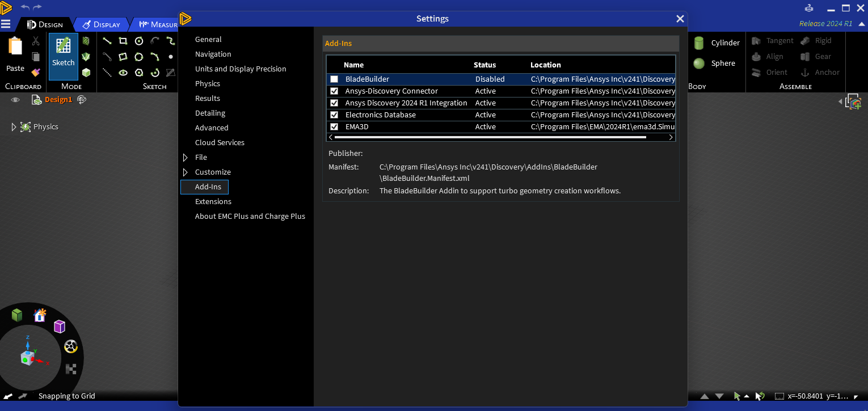Click the home view icon
The image size is (868, 411).
pyautogui.click(x=40, y=315)
